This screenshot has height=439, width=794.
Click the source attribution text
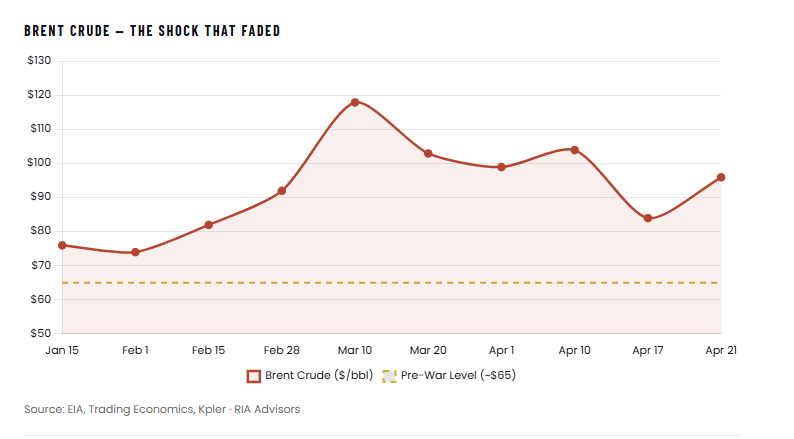click(x=162, y=409)
